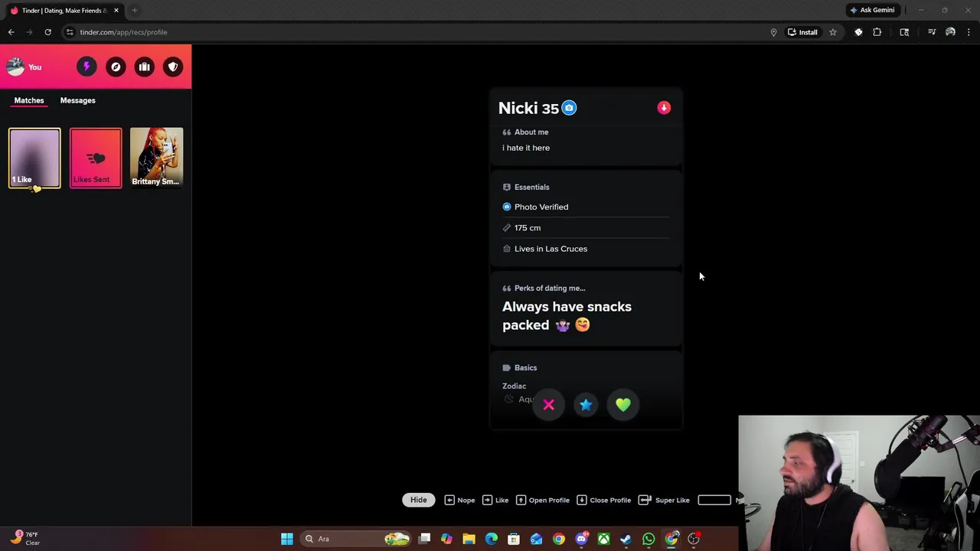Go back with the browser back arrow

(x=11, y=32)
